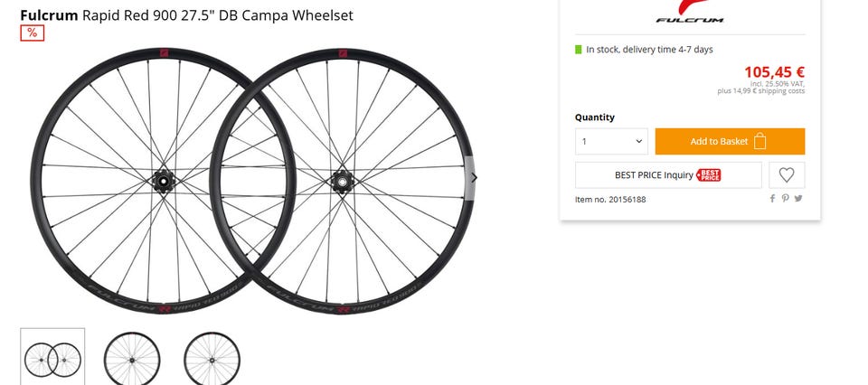Select the first wheelset pair thumbnail

52,359
